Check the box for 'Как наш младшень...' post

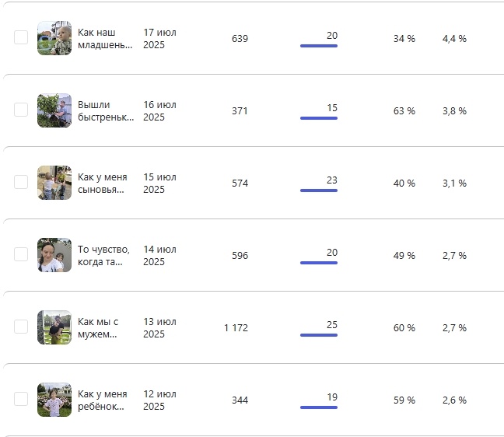click(x=21, y=38)
